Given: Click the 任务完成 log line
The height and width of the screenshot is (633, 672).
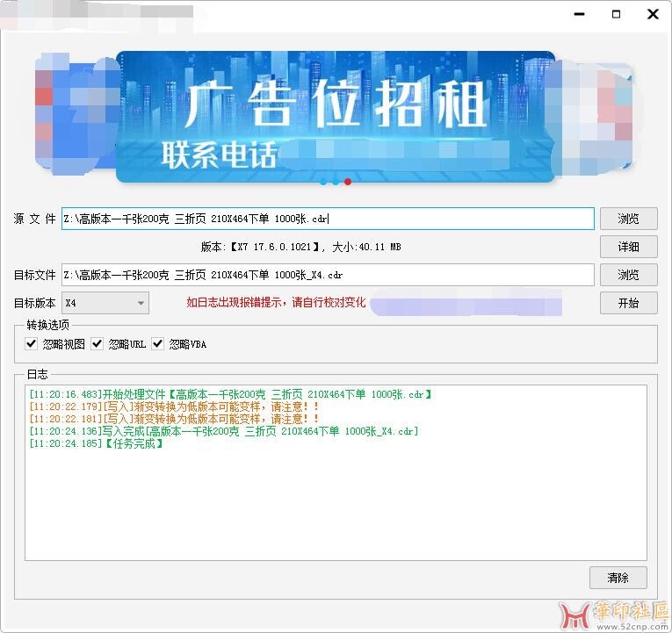Looking at the screenshot, I should [96, 443].
